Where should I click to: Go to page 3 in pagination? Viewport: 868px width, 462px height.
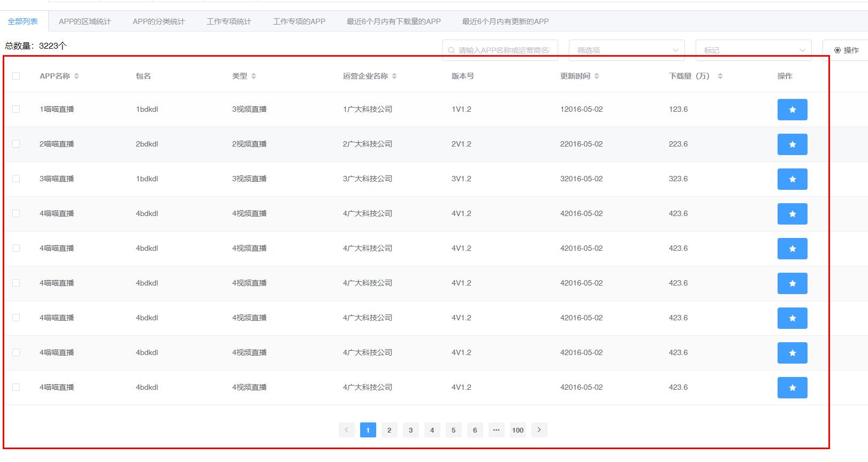410,430
